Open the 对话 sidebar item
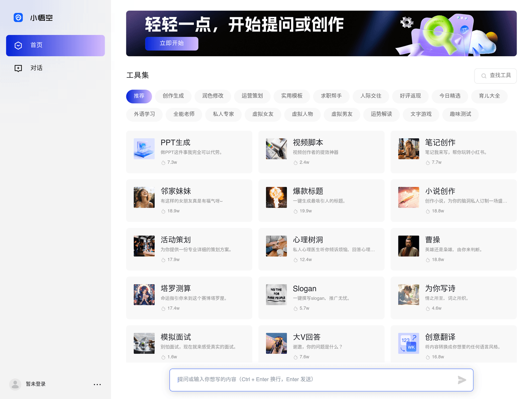 pos(56,68)
